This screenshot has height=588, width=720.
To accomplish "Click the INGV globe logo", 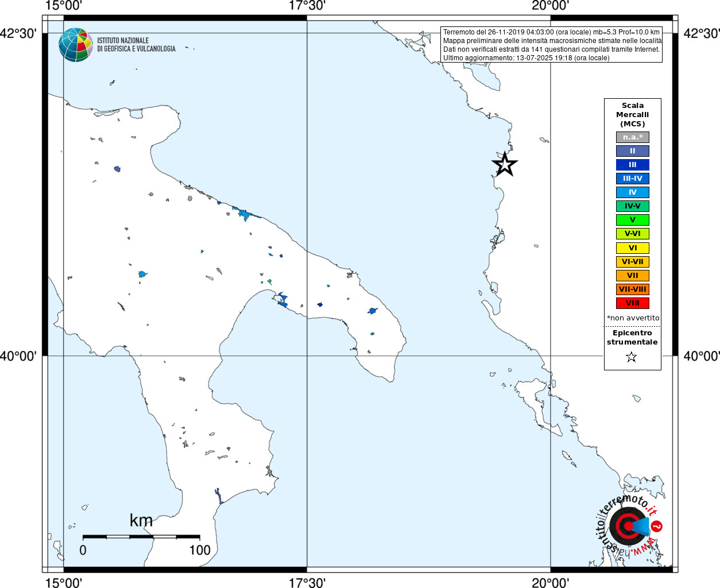I will [76, 45].
